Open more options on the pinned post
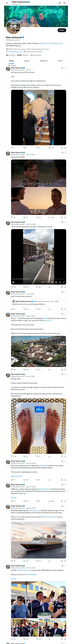Screen dimensions: 72x644 (x=65, y=68)
